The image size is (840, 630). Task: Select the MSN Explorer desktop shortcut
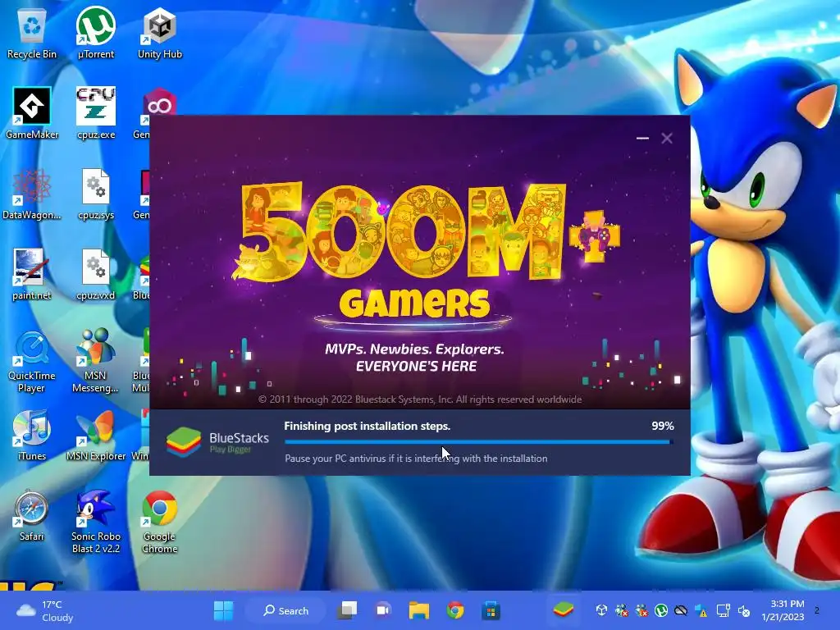[x=96, y=436]
